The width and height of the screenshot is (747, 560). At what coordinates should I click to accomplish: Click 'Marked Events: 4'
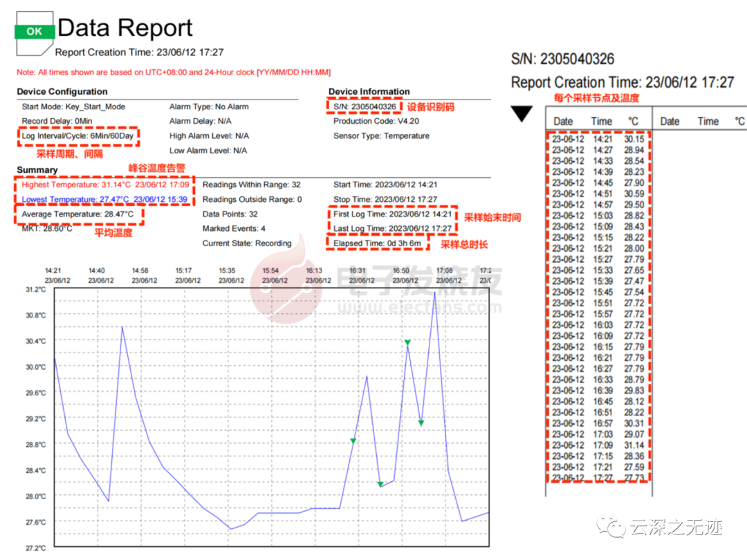click(234, 229)
